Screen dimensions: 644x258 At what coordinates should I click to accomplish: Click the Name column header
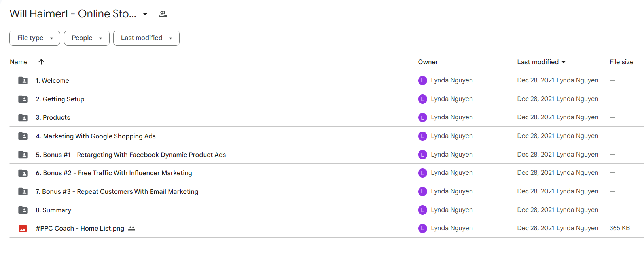19,62
